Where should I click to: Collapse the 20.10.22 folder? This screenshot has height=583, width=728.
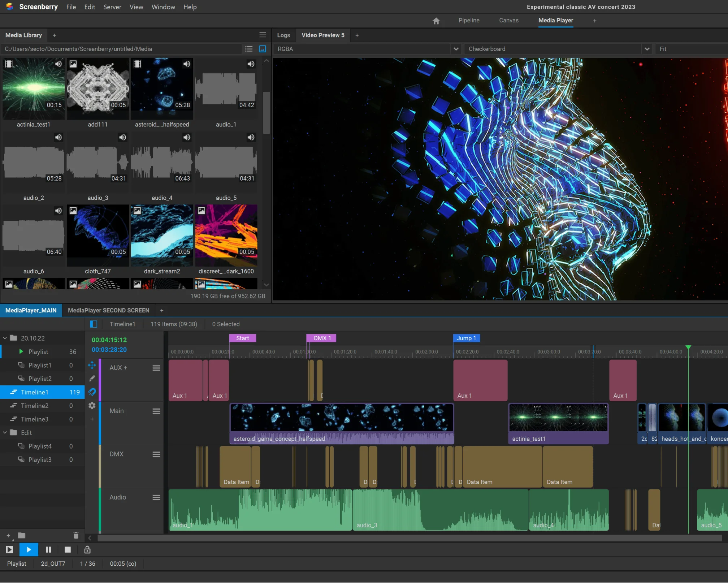pyautogui.click(x=5, y=338)
